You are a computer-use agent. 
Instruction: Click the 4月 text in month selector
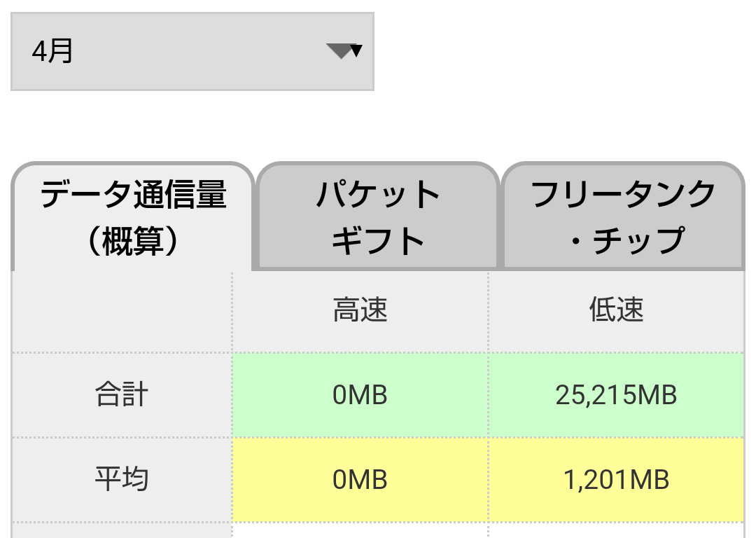tap(52, 51)
